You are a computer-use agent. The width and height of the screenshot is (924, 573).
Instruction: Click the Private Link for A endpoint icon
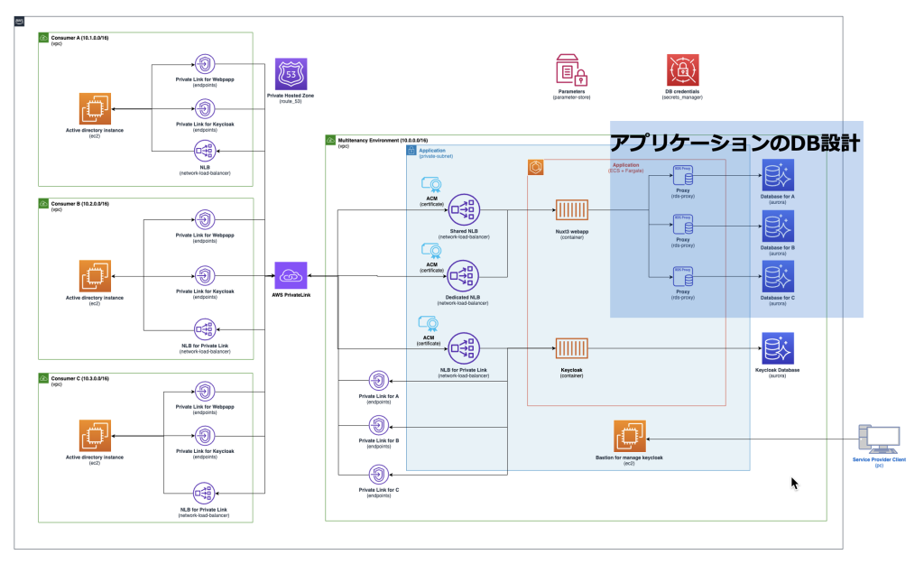[x=379, y=382]
